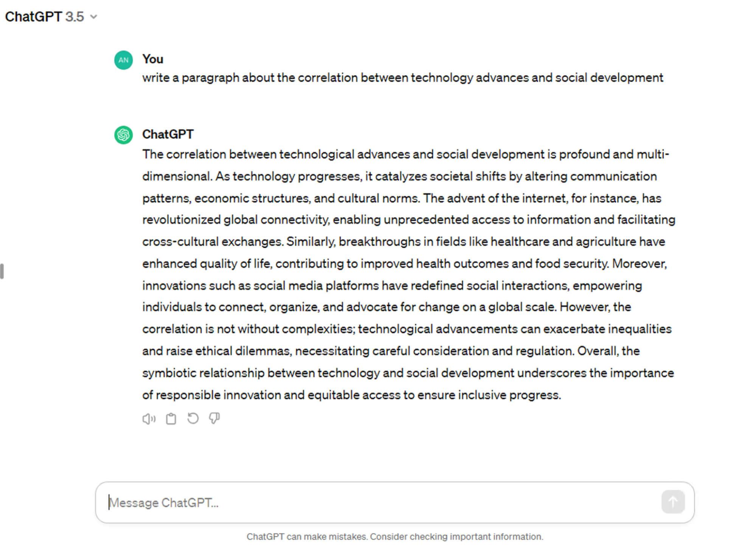Click the green ChatGPT logo avatar
756x548 pixels.
(124, 135)
